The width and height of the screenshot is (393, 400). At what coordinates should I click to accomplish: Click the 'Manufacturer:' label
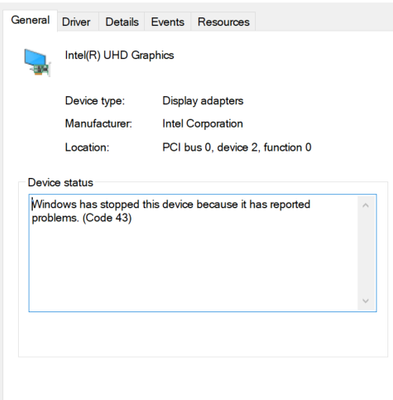pos(98,124)
